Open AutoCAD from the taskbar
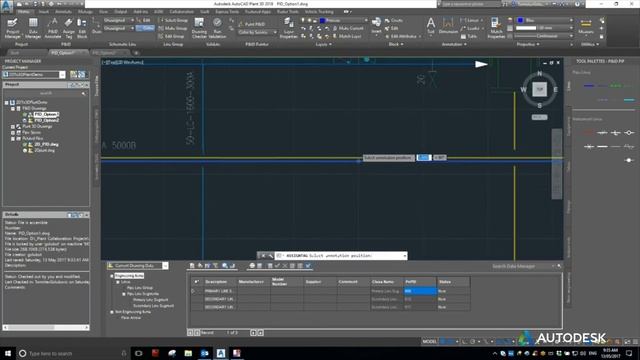Viewport: 640px width, 360px height. [x=221, y=353]
